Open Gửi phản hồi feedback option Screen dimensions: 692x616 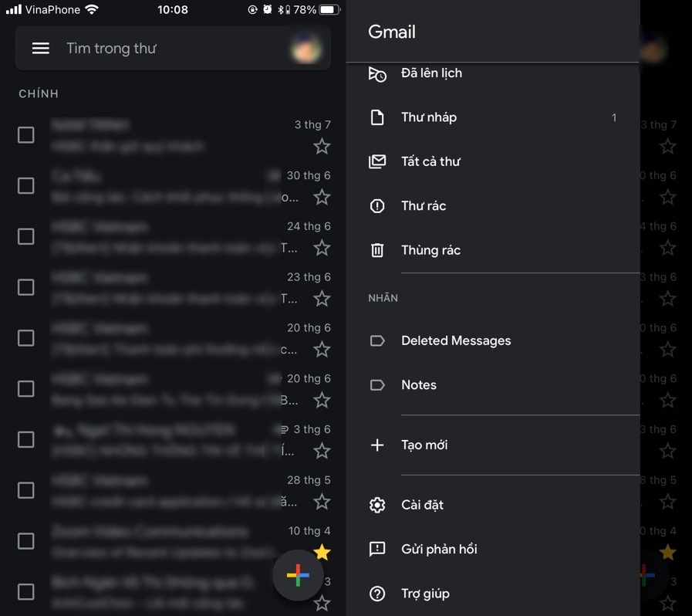point(439,550)
